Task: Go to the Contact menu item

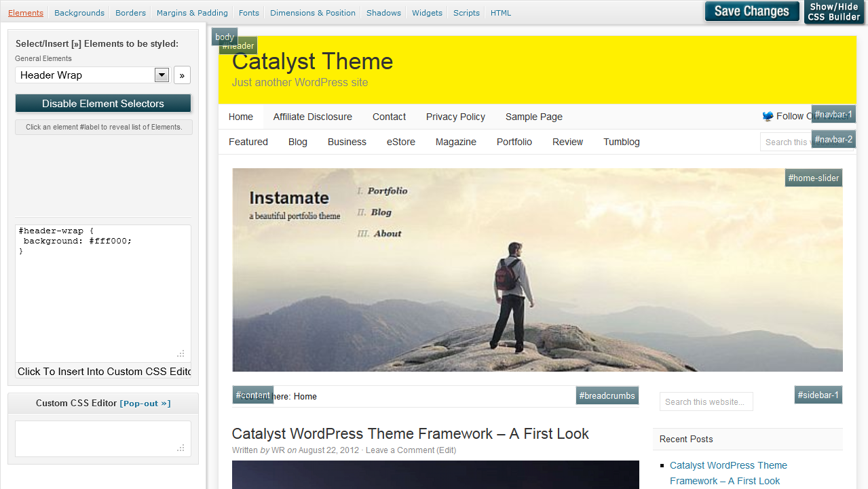Action: pos(389,117)
